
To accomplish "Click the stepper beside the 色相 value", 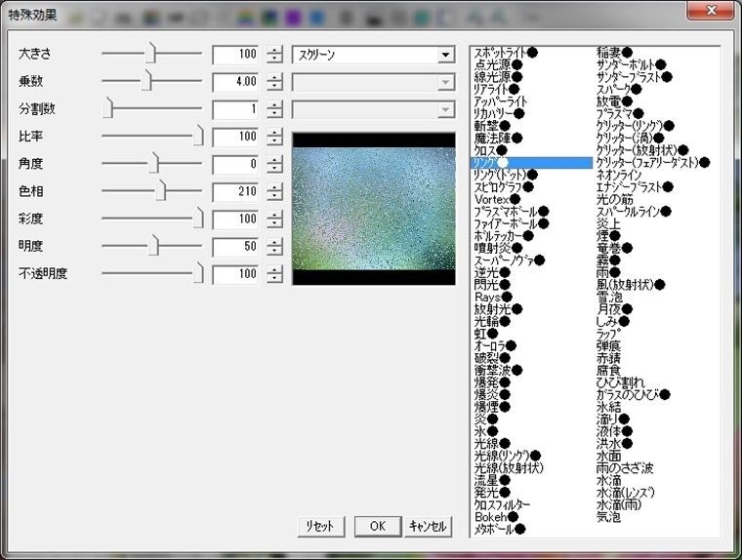I will pyautogui.click(x=274, y=192).
